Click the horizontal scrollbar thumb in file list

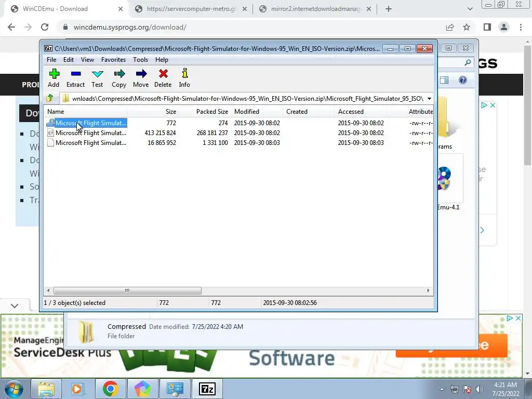pyautogui.click(x=127, y=290)
